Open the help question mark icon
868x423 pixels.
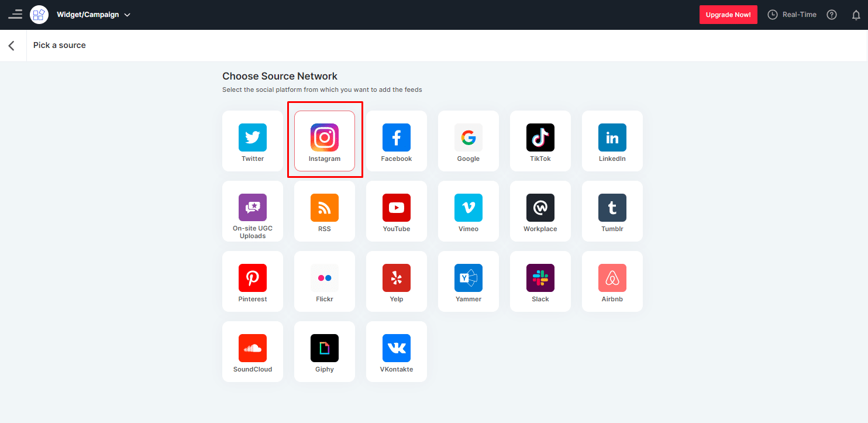point(832,15)
